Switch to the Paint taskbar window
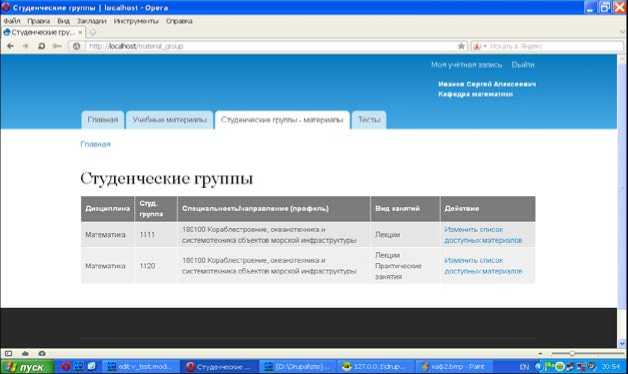The height and width of the screenshot is (374, 628). pos(453,366)
